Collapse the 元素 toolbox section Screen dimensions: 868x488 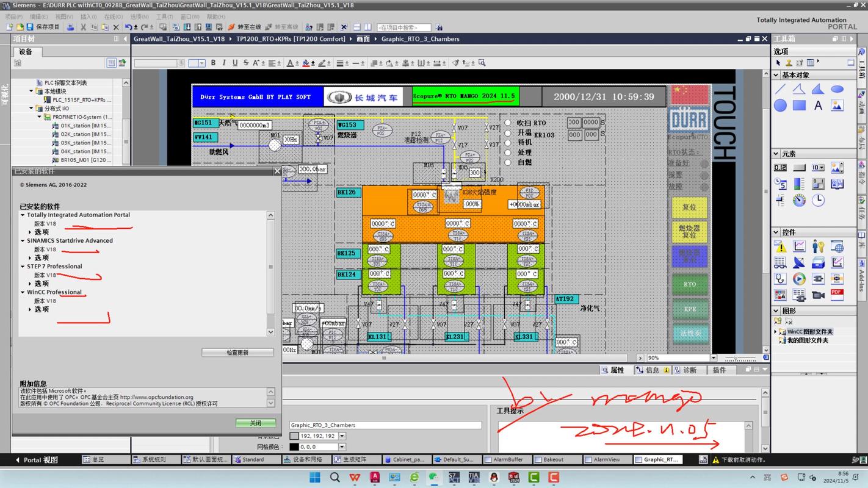[776, 154]
